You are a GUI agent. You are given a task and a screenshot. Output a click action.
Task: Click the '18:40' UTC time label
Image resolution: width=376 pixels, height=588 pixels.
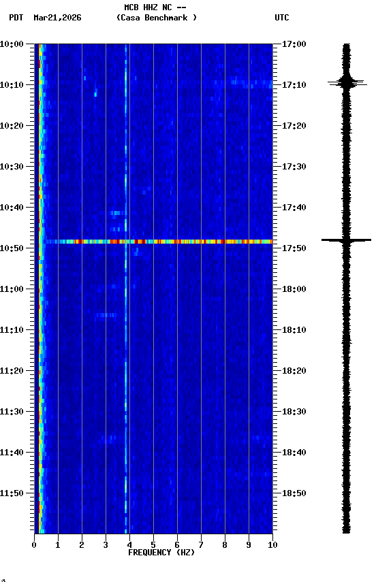tap(294, 453)
